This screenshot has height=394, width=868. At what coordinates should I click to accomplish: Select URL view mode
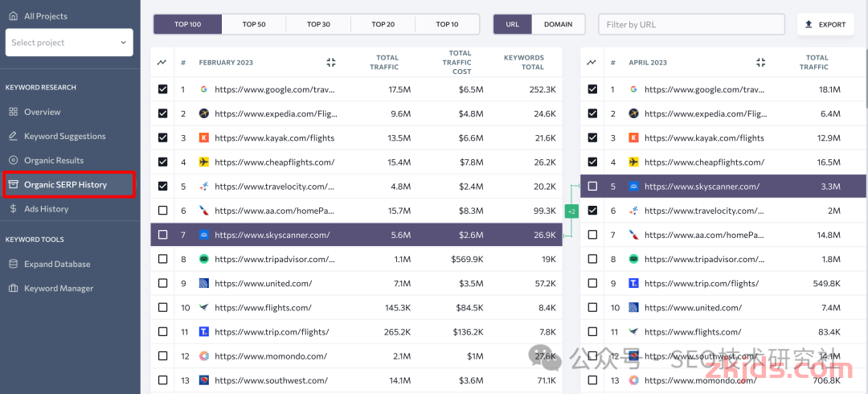pos(513,24)
